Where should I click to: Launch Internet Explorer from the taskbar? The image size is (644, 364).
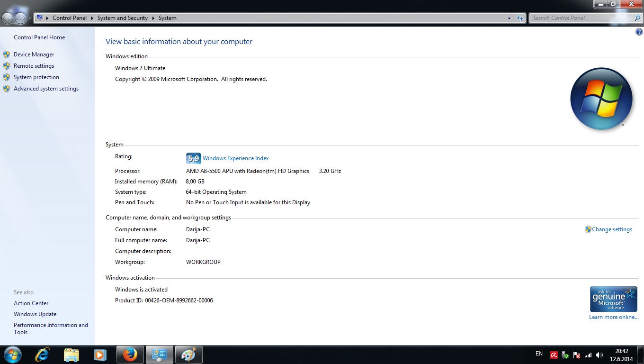(x=42, y=355)
